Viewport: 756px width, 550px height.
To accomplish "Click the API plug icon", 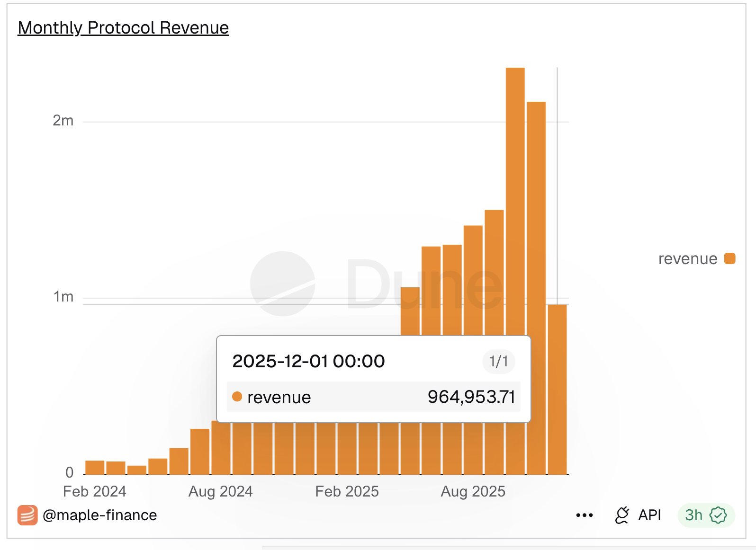I will point(622,515).
